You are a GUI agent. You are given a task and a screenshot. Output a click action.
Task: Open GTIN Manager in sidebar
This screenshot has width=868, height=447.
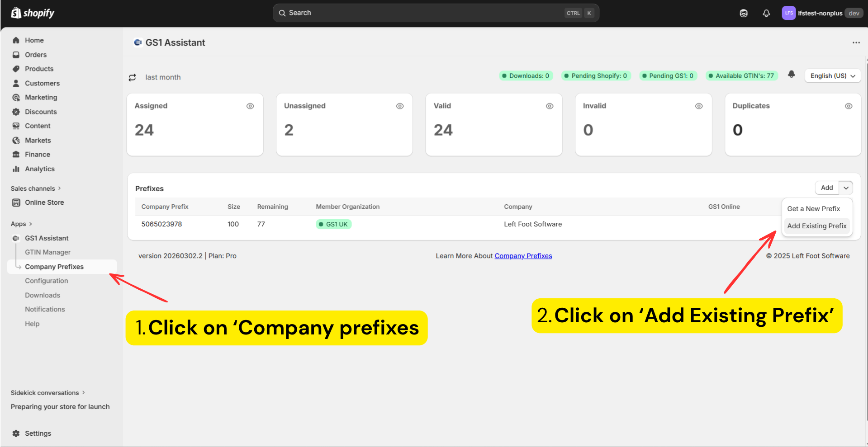[x=48, y=252]
